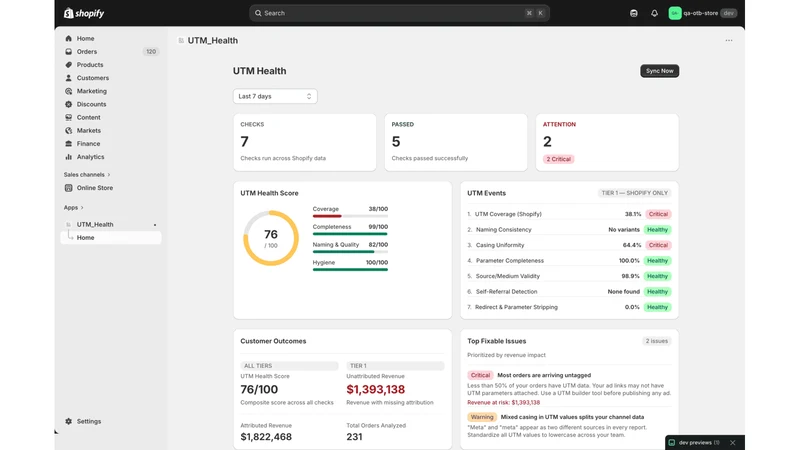The width and height of the screenshot is (800, 450).
Task: Click the Orders 120 count badge
Action: (151, 52)
